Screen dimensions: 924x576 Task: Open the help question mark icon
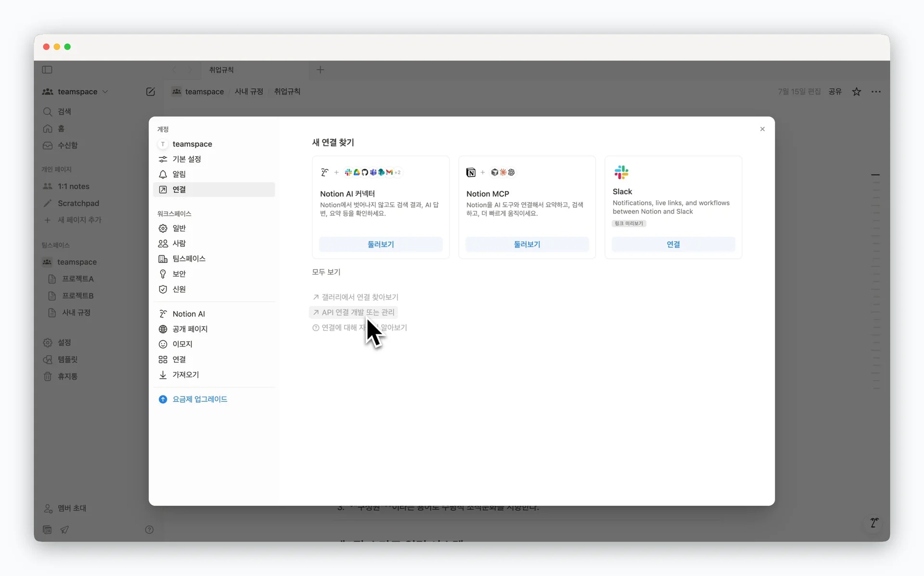point(149,530)
